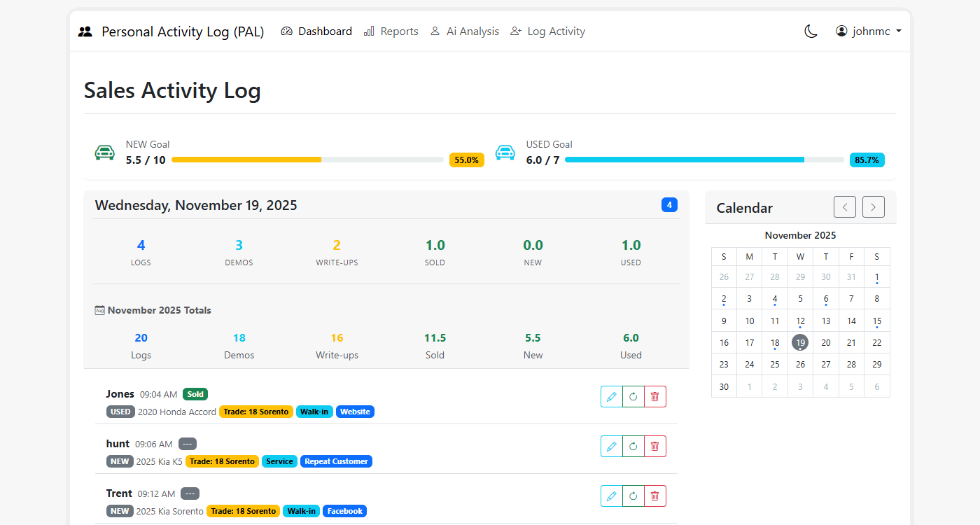The width and height of the screenshot is (980, 525).
Task: Click the refresh icon on Trent's entry
Action: 633,496
